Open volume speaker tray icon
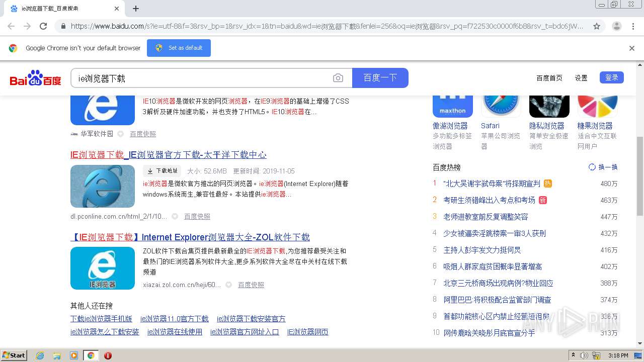Image resolution: width=644 pixels, height=362 pixels. (584, 355)
